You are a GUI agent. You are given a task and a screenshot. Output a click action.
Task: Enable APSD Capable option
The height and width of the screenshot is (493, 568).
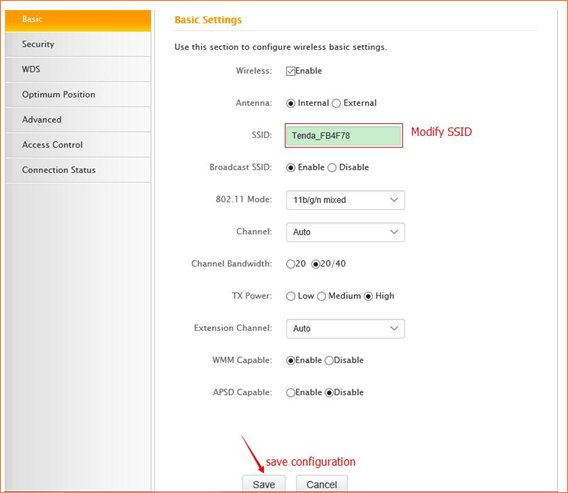point(290,393)
